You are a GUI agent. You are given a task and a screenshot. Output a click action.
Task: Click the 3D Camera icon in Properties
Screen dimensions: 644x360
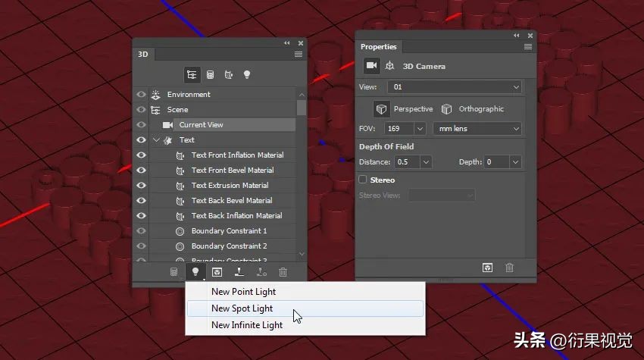coord(372,66)
